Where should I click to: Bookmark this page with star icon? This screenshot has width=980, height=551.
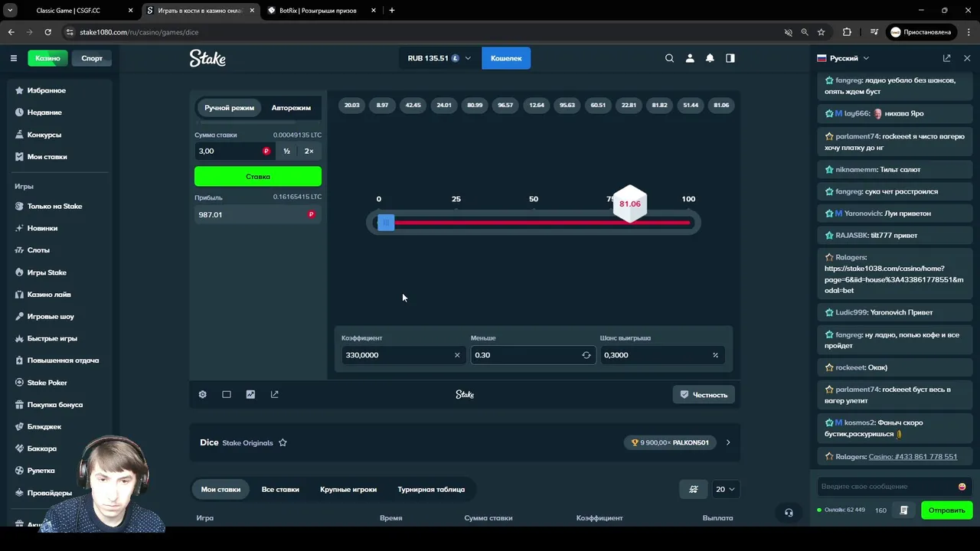(822, 32)
